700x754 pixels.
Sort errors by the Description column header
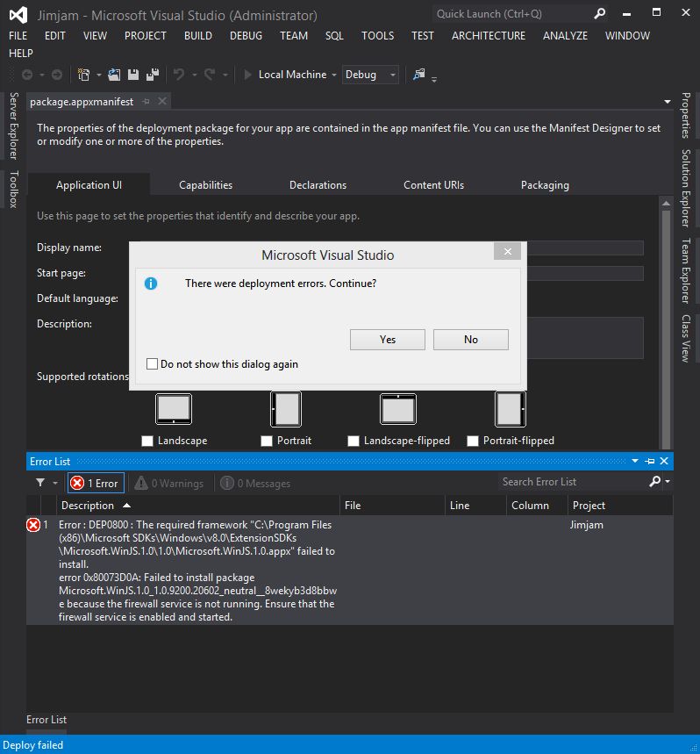199,506
